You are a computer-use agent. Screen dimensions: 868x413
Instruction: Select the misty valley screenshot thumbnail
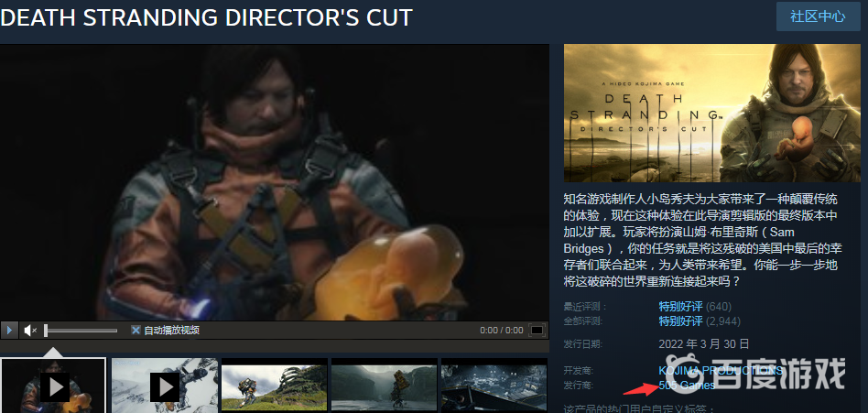[x=385, y=386]
